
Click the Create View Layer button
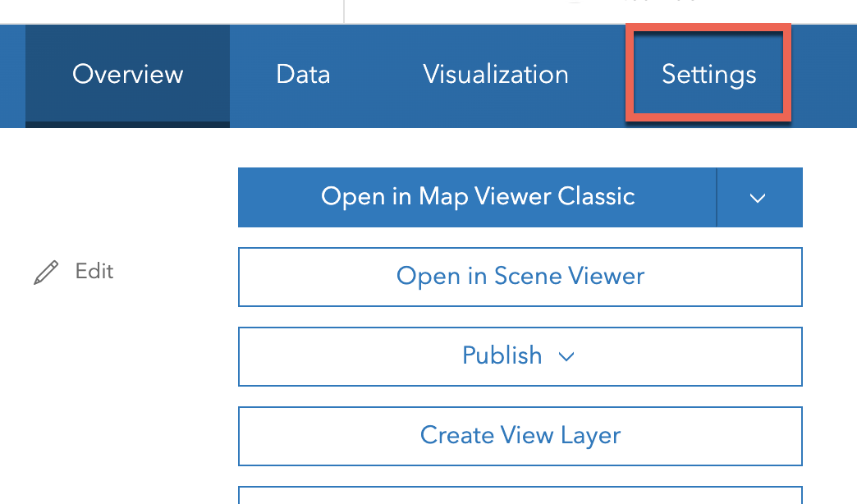click(520, 435)
